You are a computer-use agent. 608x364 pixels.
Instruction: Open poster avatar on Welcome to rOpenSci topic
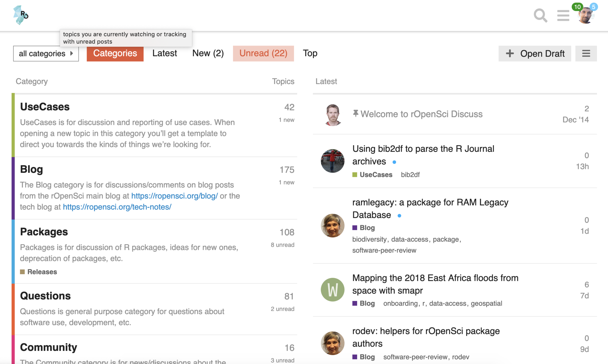[x=333, y=115]
